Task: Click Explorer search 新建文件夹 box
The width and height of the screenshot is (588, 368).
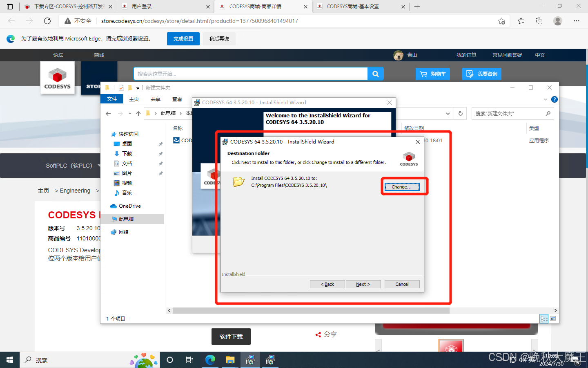Action: coord(512,114)
